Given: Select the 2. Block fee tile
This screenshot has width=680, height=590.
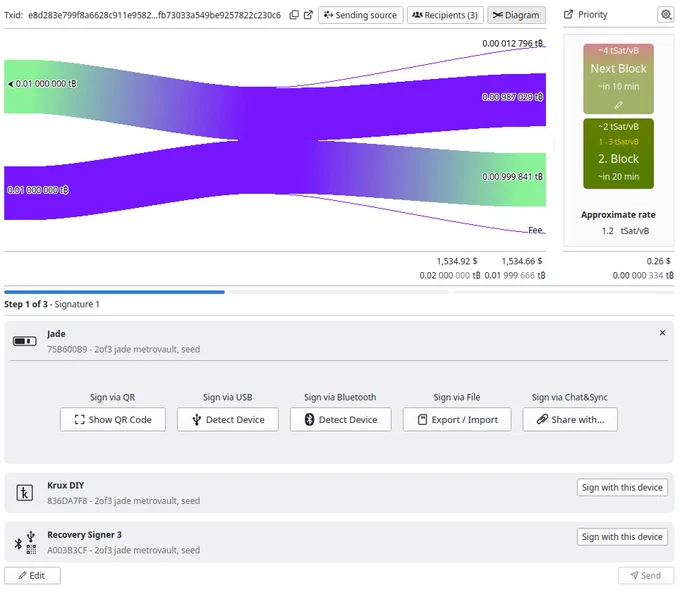Looking at the screenshot, I should 618,154.
